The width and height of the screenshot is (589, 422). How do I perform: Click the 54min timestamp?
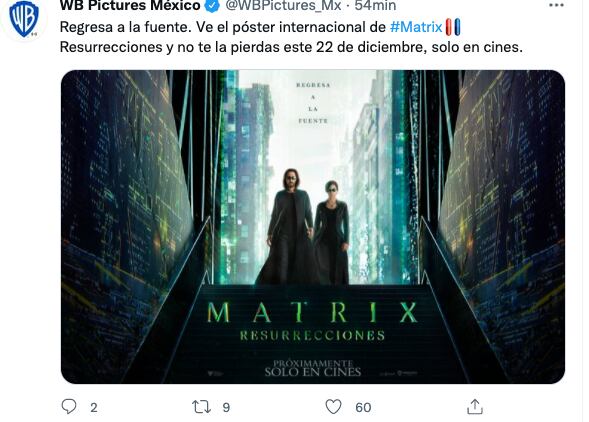pyautogui.click(x=375, y=5)
